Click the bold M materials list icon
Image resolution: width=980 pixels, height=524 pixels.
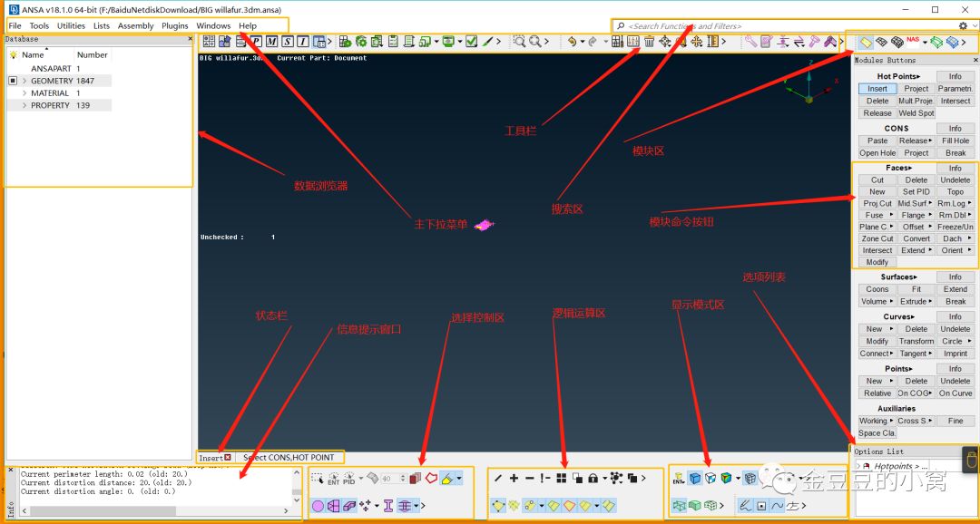pos(272,42)
